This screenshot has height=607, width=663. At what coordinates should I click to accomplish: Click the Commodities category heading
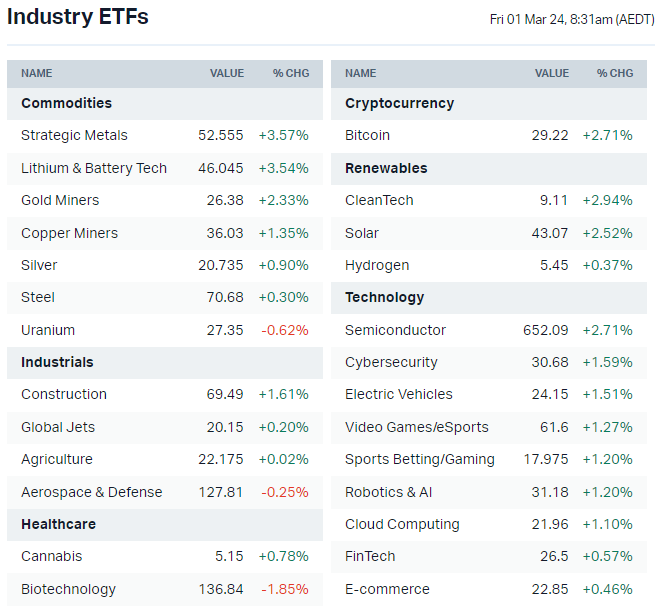coord(66,103)
